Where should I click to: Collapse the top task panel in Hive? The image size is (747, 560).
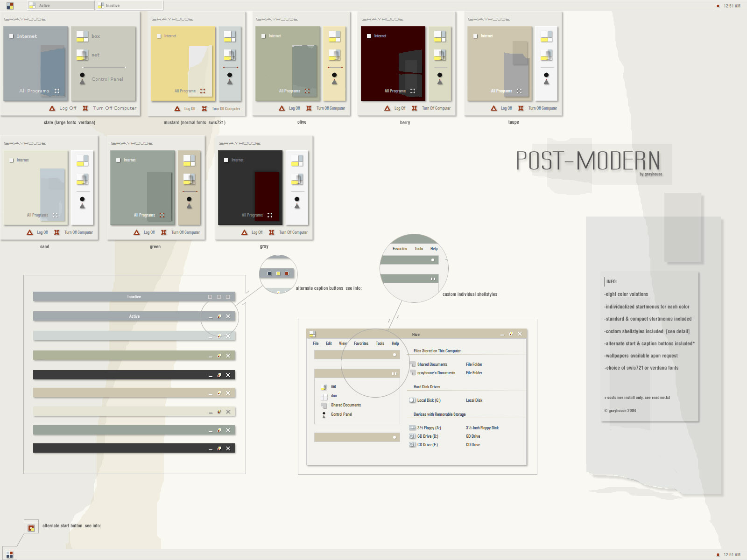tap(395, 355)
